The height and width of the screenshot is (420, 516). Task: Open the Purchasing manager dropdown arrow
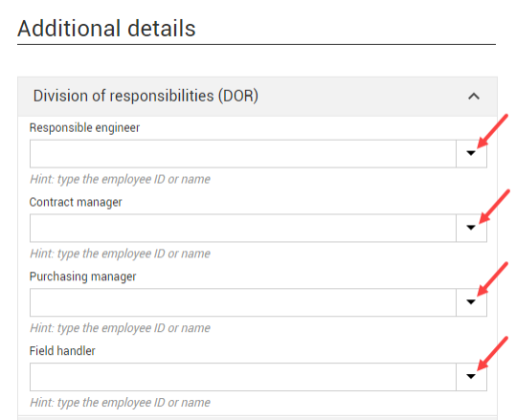pos(471,302)
